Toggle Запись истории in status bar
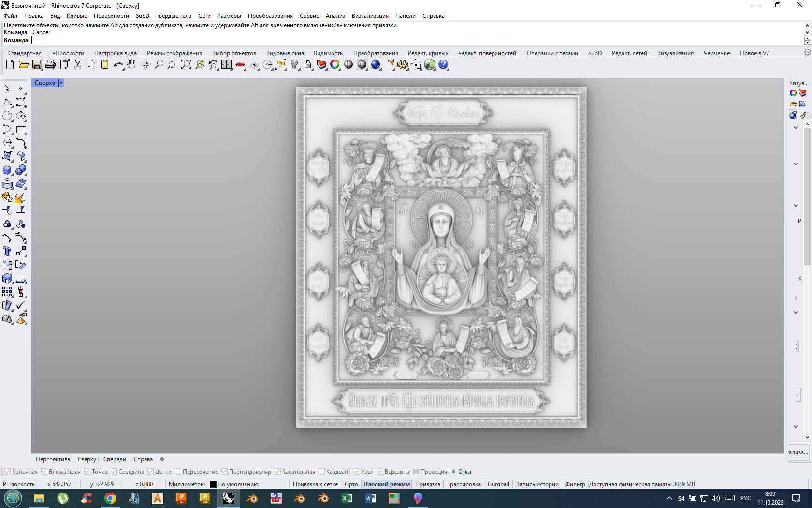The width and height of the screenshot is (812, 508). point(537,484)
